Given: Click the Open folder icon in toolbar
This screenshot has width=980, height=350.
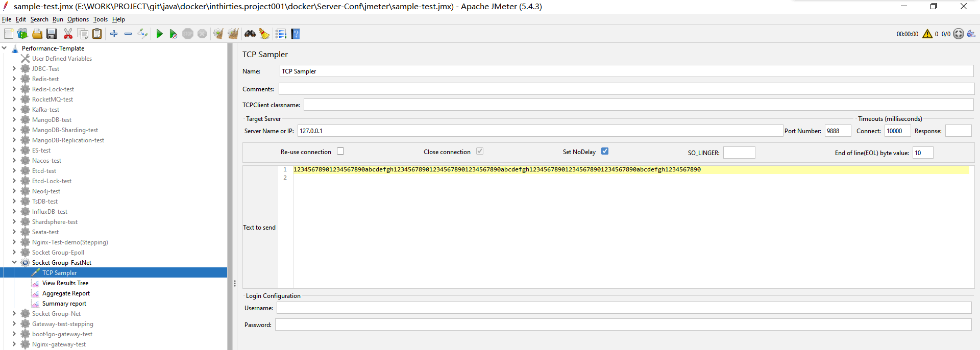Looking at the screenshot, I should tap(37, 34).
